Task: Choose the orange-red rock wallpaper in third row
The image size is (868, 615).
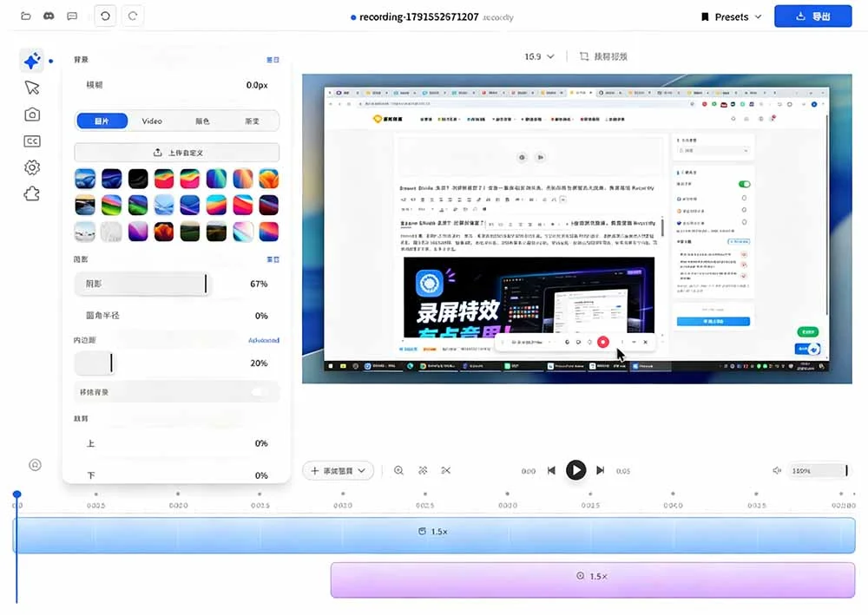Action: click(x=164, y=232)
